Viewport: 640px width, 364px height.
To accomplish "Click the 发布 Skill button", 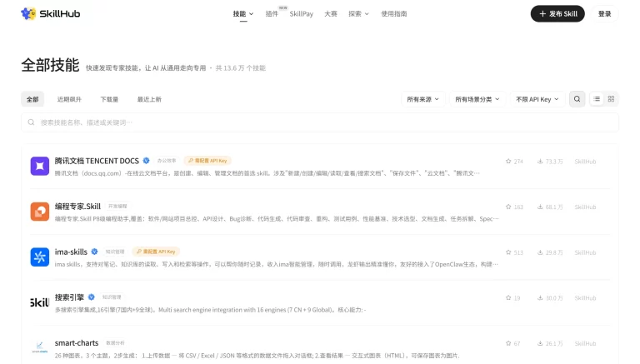I will click(x=557, y=14).
